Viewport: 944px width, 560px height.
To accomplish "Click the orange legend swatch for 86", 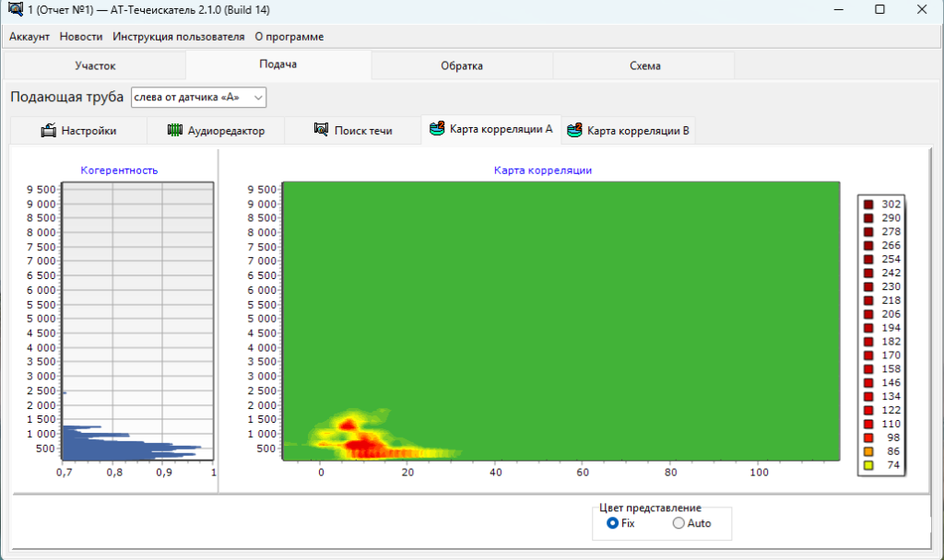I will point(867,452).
